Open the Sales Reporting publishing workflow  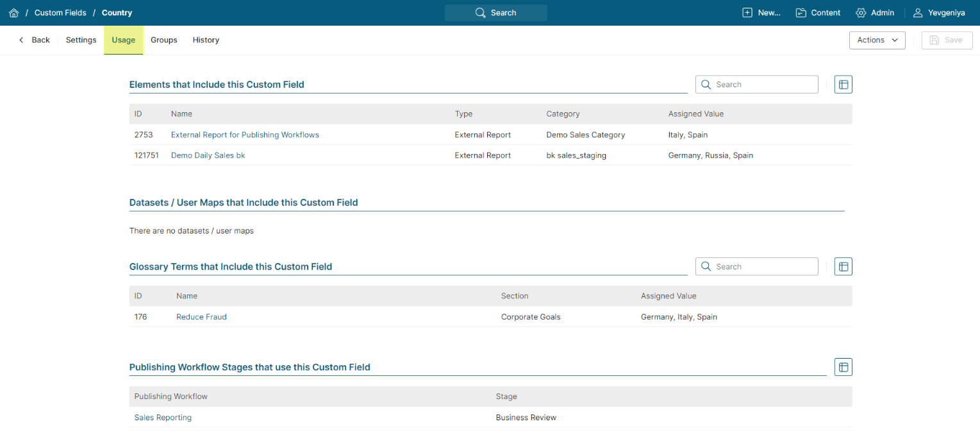click(163, 418)
